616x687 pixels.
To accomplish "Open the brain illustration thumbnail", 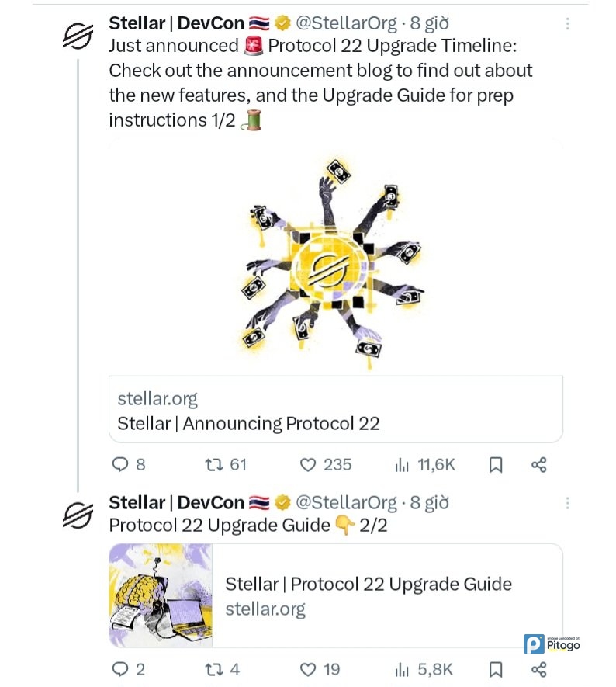I will pyautogui.click(x=161, y=595).
